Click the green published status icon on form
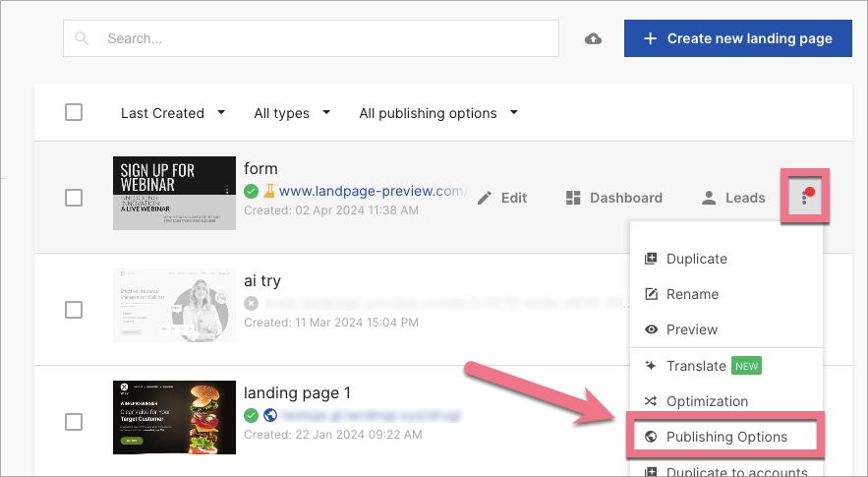This screenshot has width=868, height=477. click(252, 191)
